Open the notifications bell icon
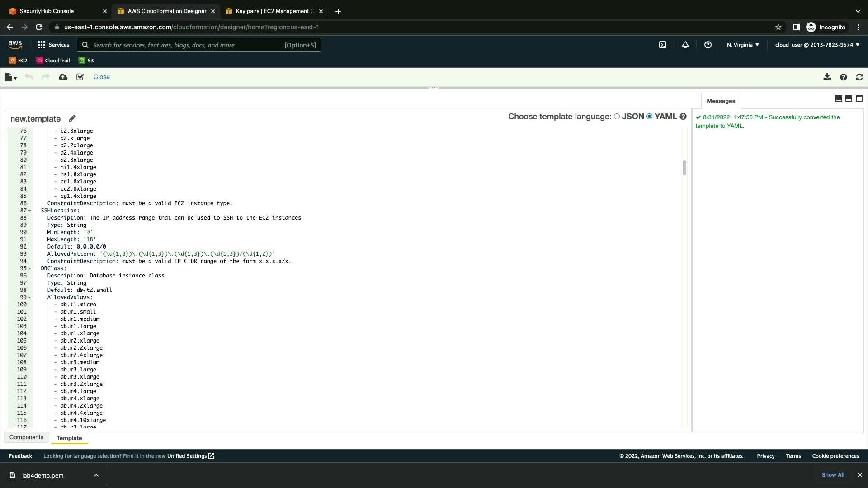Viewport: 868px width, 488px height. point(685,45)
